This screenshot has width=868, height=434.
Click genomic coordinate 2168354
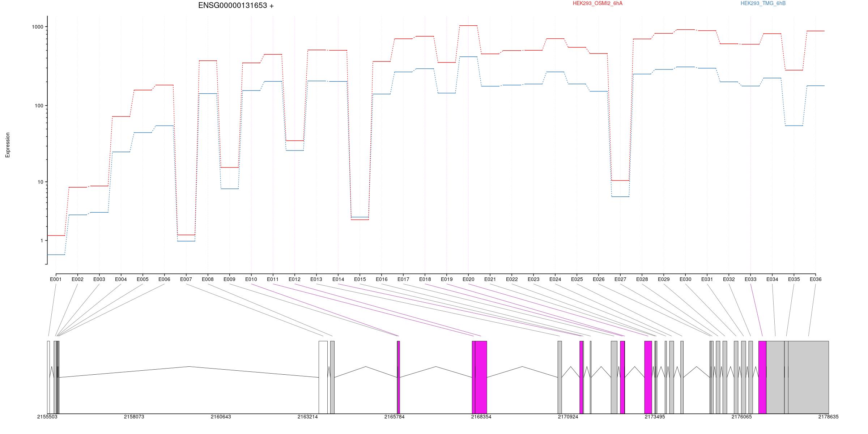[x=481, y=417]
